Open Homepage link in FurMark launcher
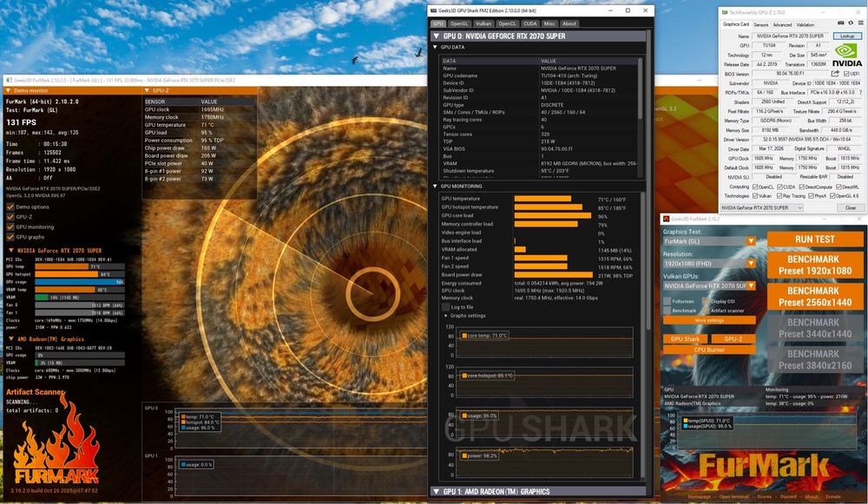Viewport: 868px width, 504px height. click(699, 497)
